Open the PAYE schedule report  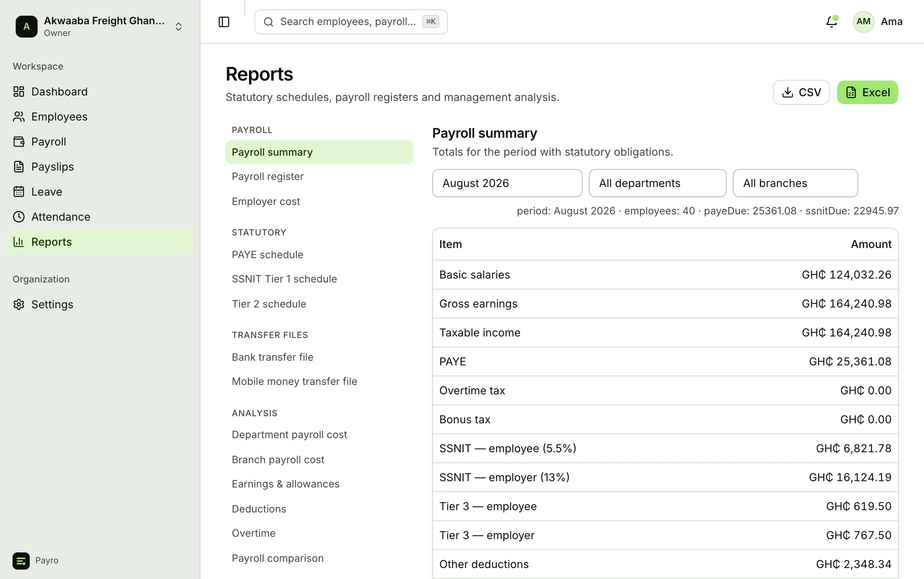(319, 255)
